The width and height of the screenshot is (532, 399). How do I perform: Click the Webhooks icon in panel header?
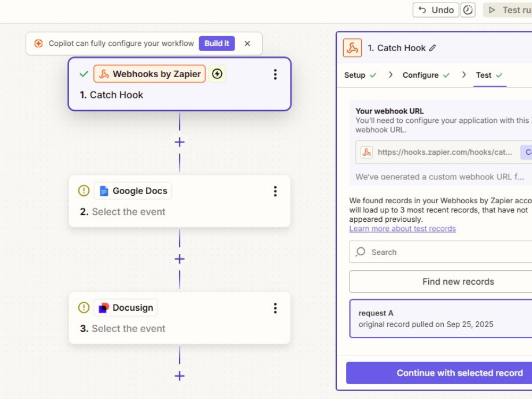[352, 48]
